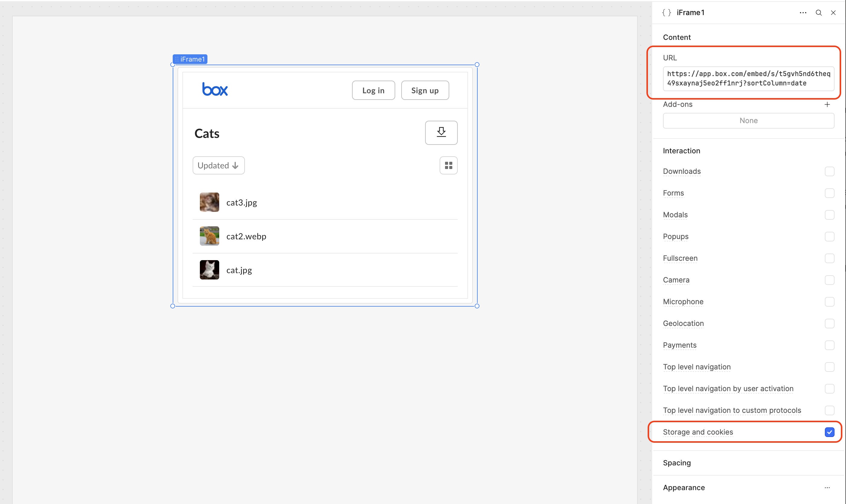Close the iFrame1 inspector panel
846x504 pixels.
[833, 13]
